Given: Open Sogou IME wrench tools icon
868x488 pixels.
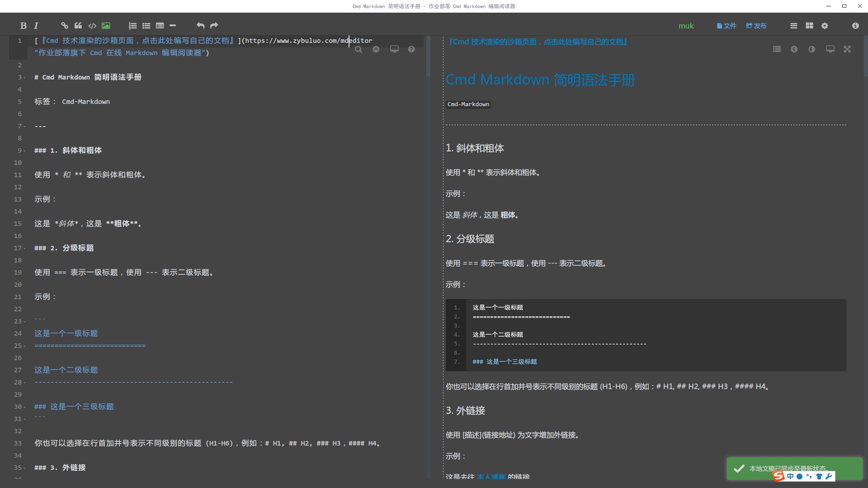Looking at the screenshot, I should pyautogui.click(x=829, y=476).
